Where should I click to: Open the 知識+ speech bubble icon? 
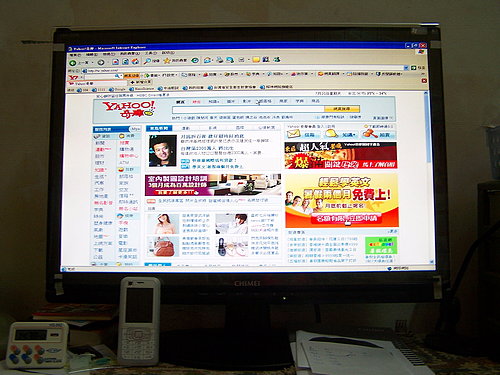[x=331, y=134]
